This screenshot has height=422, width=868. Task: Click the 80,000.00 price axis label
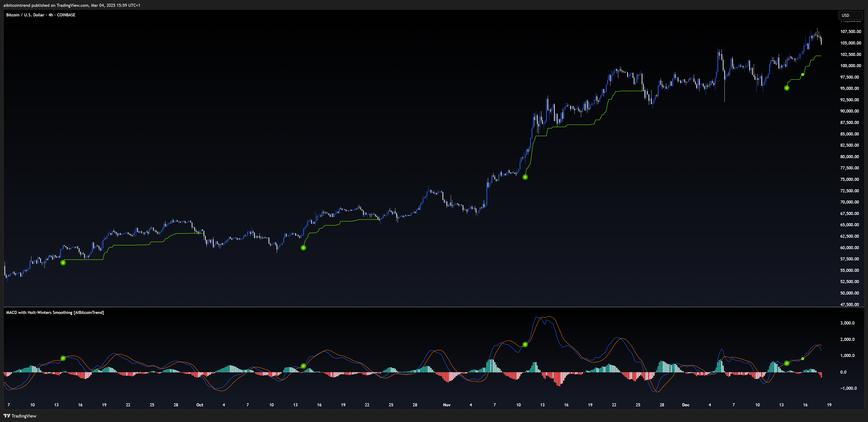[x=850, y=156]
